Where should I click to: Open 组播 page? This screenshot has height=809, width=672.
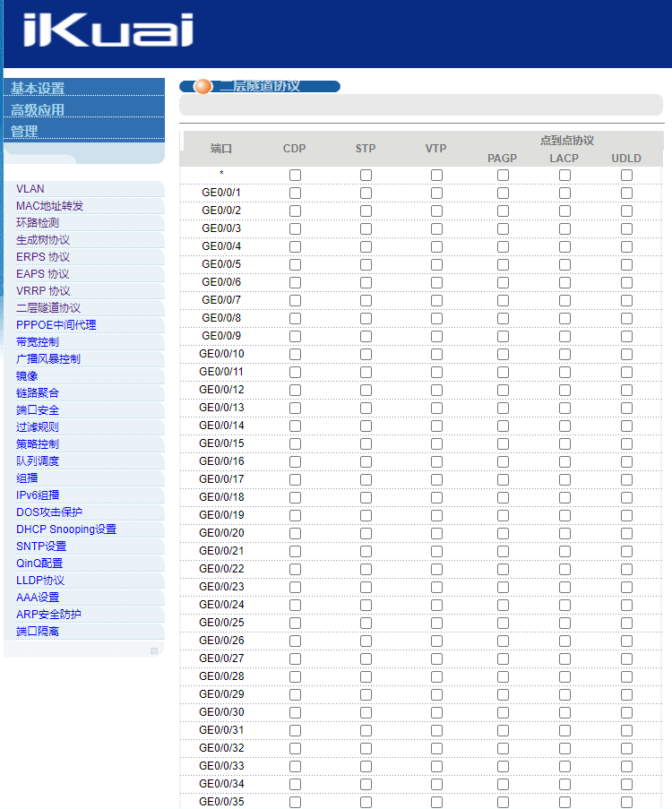[x=27, y=478]
